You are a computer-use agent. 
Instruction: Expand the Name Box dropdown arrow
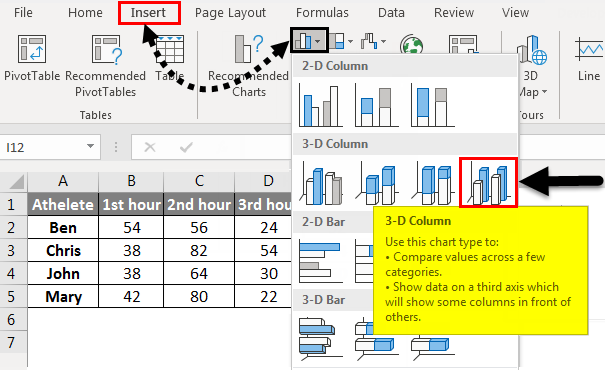tap(90, 146)
